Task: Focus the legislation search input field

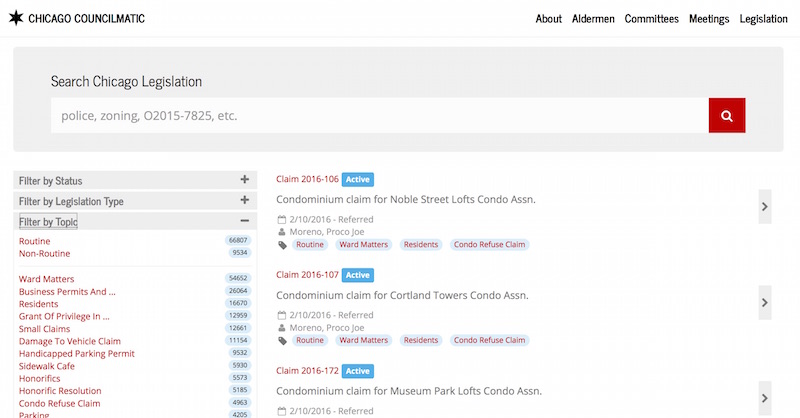Action: pyautogui.click(x=380, y=115)
